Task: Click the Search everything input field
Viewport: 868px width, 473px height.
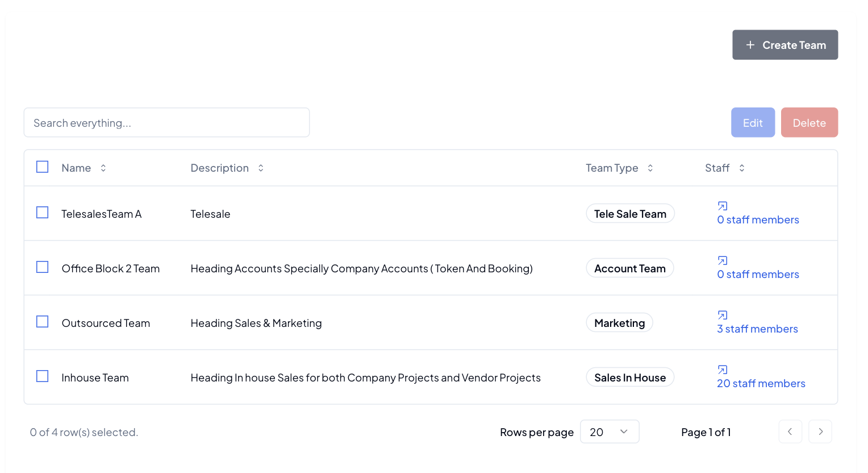Action: click(166, 123)
